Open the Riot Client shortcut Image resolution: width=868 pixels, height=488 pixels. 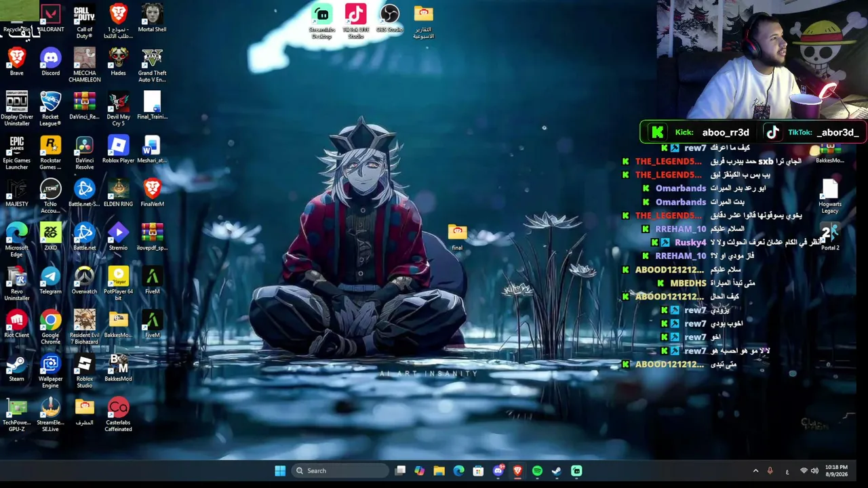click(17, 324)
